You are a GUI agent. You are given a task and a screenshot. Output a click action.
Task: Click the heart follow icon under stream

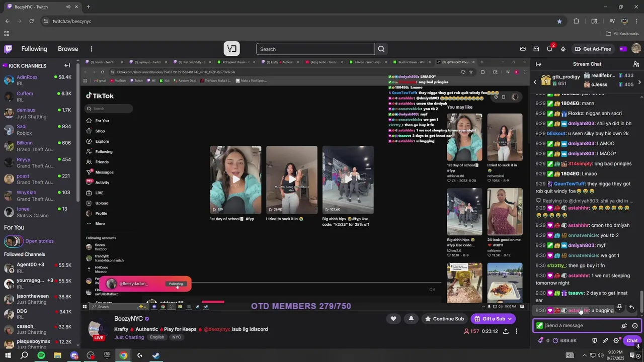point(393,319)
